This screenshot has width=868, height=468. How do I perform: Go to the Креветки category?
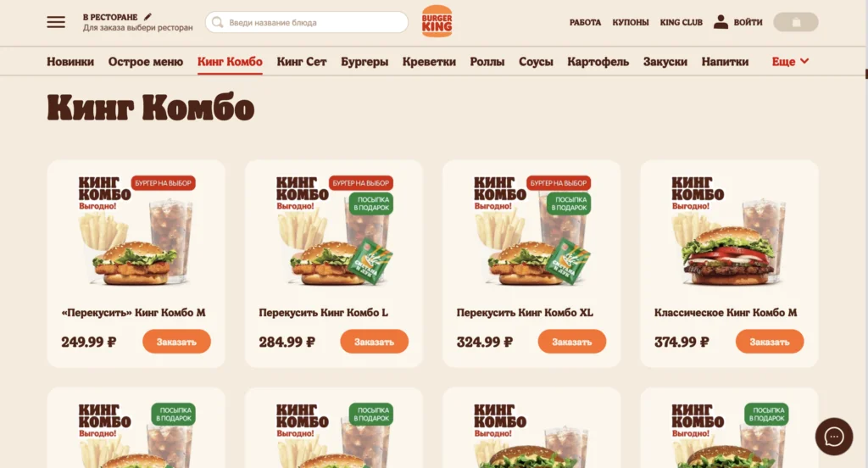pos(429,62)
